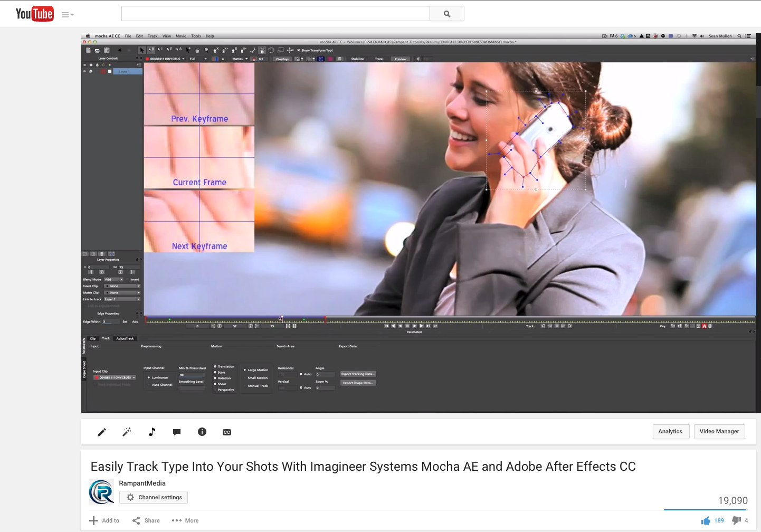Open the Insert Clip None dropdown
Image resolution: width=761 pixels, height=532 pixels.
click(x=122, y=286)
